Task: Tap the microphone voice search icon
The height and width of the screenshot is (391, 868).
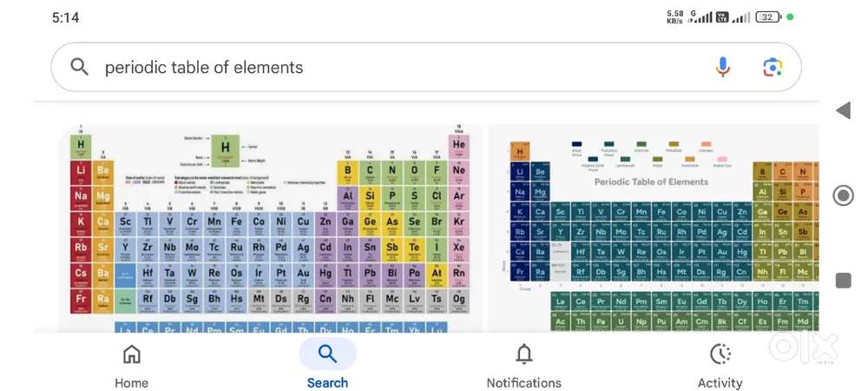Action: click(x=722, y=67)
